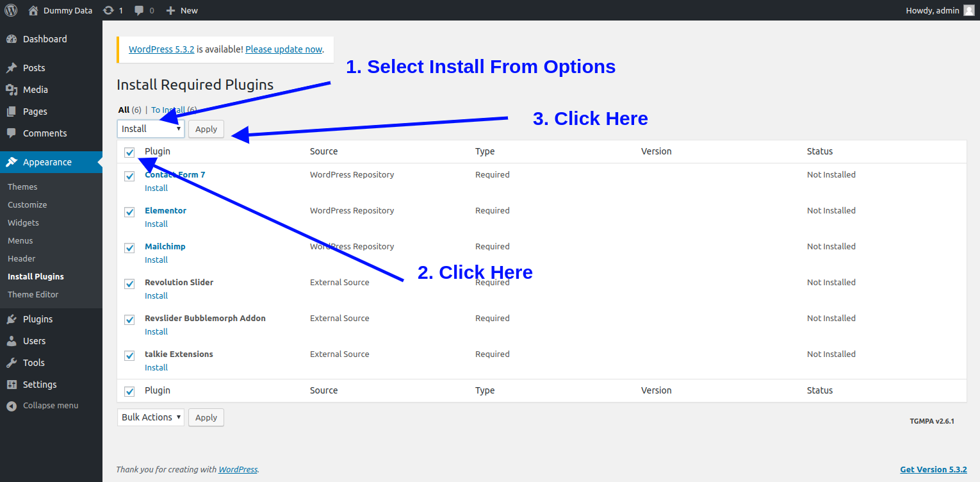Click Get Version 5.3.2 link
This screenshot has width=980, height=482.
click(x=933, y=470)
